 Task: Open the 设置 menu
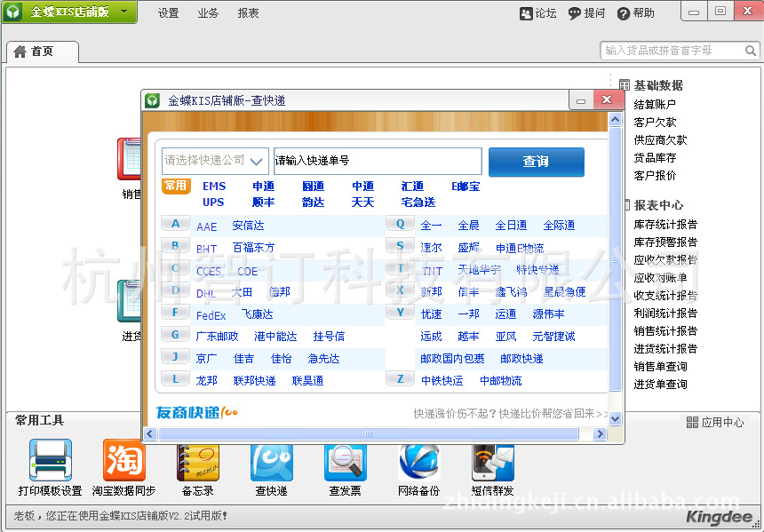pos(168,13)
